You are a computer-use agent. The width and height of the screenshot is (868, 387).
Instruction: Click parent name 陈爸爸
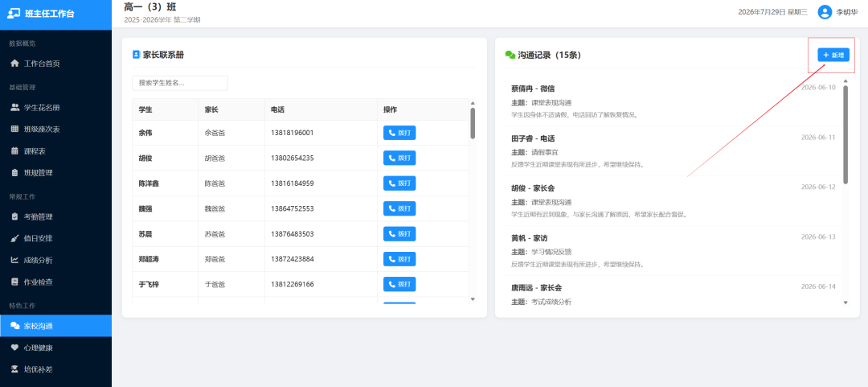pos(215,183)
